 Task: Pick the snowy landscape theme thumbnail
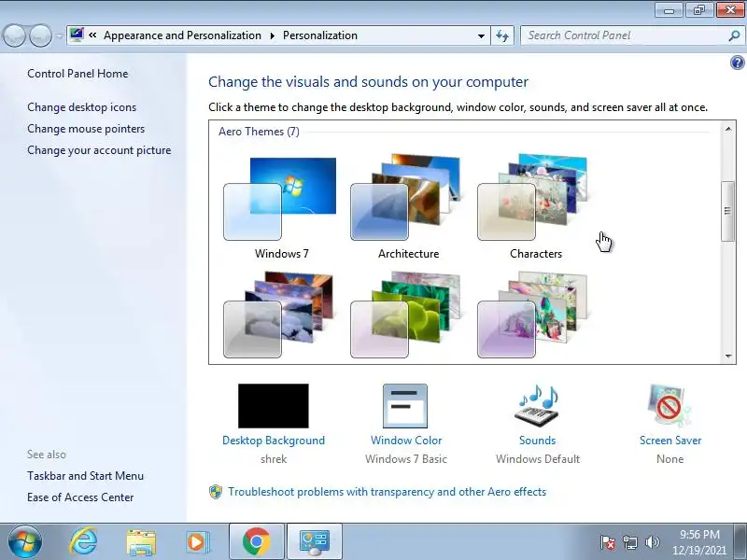pyautogui.click(x=278, y=315)
